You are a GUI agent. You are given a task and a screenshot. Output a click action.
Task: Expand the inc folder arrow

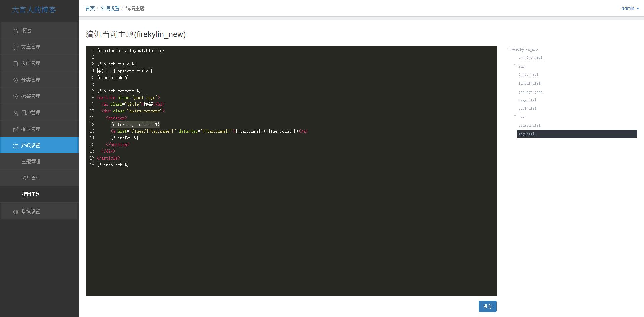click(515, 65)
